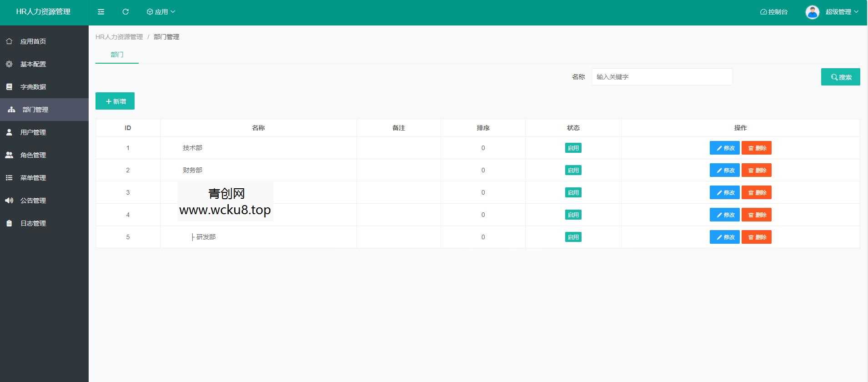868x382 pixels.
Task: Select 字典数据 in the sidebar
Action: click(33, 87)
